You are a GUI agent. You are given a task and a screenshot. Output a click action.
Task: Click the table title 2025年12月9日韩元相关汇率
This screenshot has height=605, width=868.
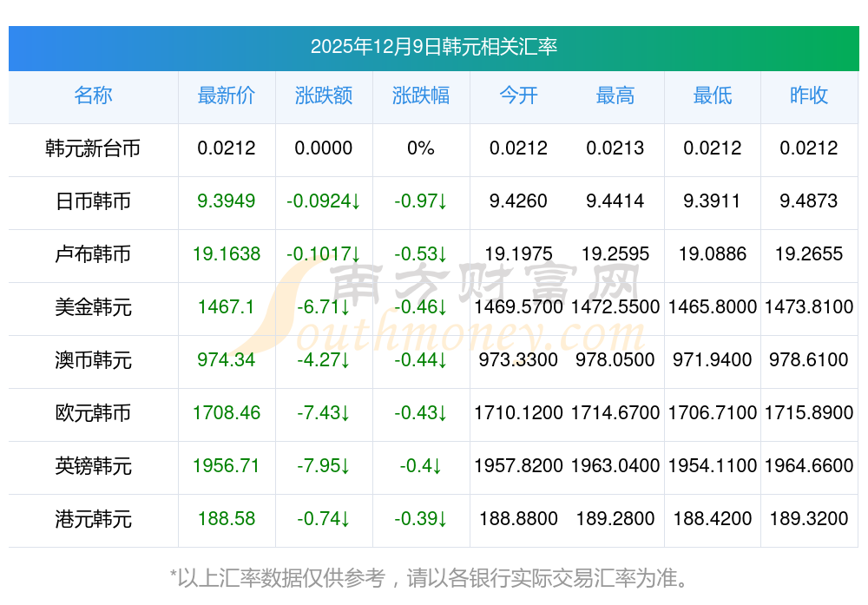[x=434, y=47]
